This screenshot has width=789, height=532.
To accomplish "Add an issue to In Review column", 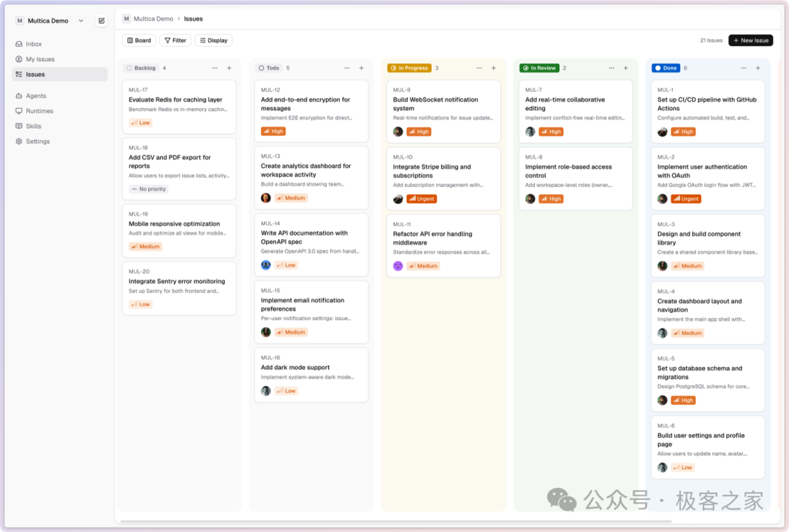I will (625, 68).
